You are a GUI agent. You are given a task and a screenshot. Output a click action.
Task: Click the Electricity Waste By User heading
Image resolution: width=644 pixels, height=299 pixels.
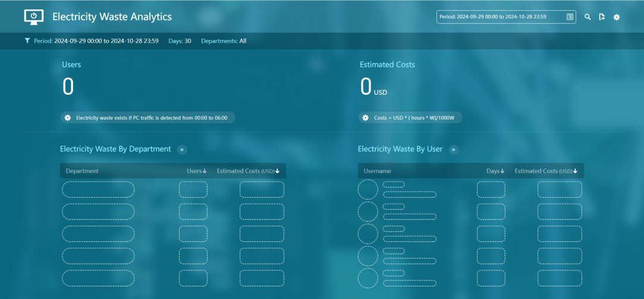tap(400, 149)
